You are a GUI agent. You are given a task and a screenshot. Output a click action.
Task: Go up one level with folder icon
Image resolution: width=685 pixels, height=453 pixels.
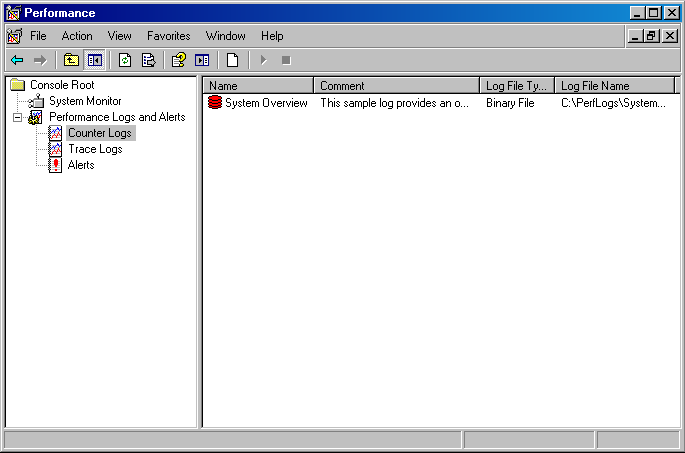click(x=71, y=60)
